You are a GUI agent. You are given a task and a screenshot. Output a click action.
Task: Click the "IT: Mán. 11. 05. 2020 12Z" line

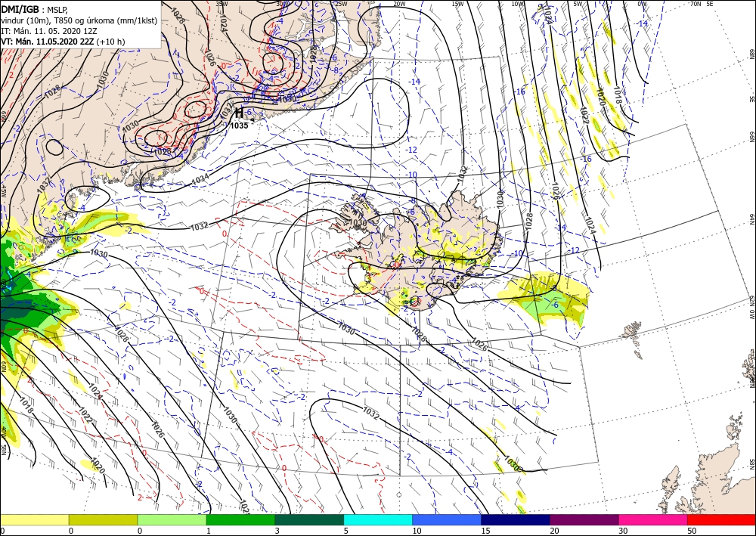click(49, 31)
